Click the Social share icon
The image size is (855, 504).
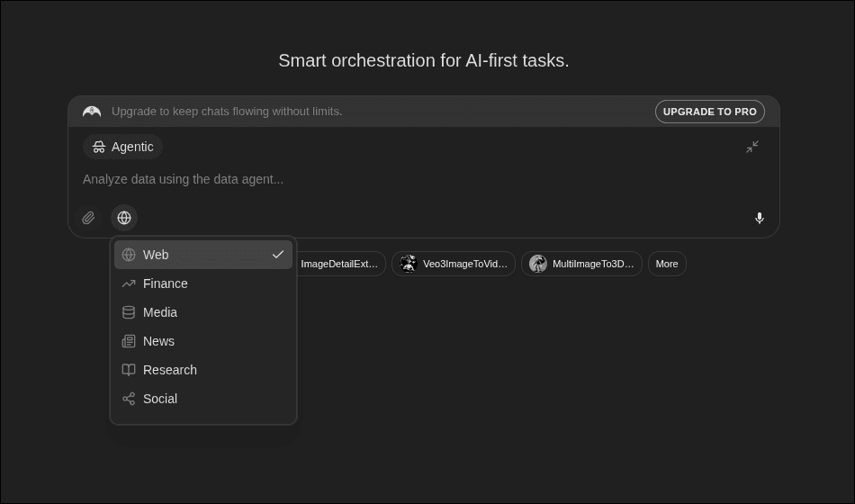[x=129, y=399]
